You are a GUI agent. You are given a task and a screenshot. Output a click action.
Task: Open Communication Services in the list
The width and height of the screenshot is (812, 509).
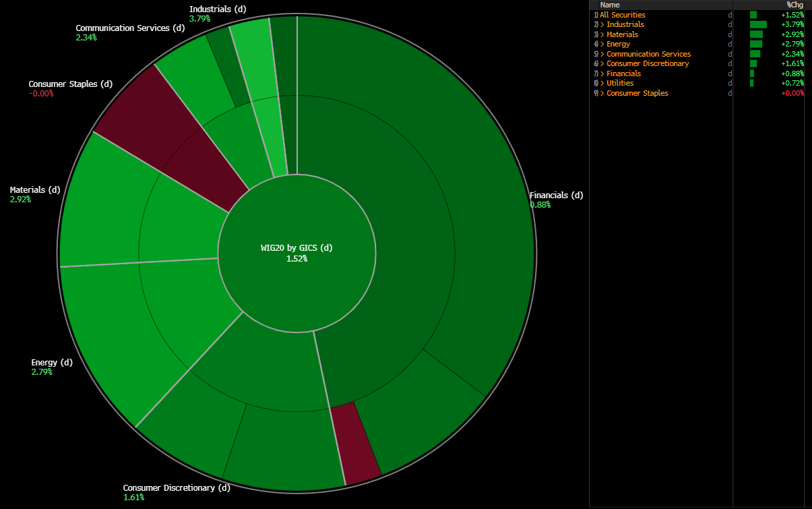(x=648, y=54)
